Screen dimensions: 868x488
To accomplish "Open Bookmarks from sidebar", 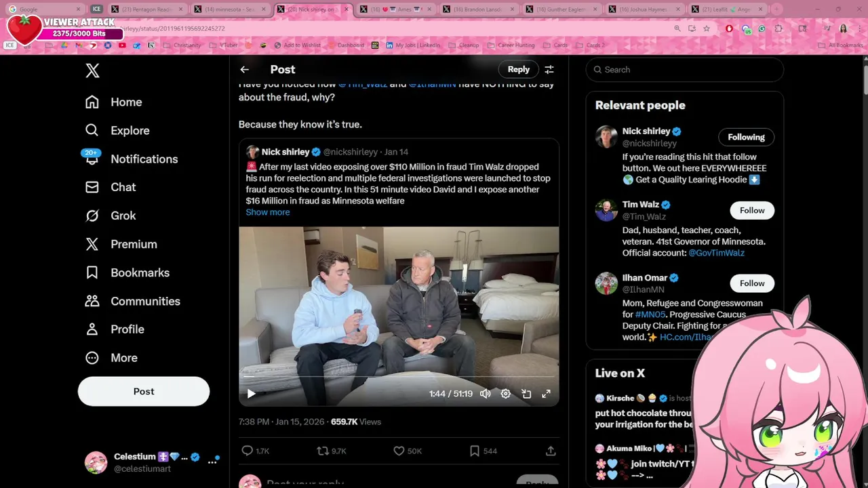I will (x=127, y=272).
